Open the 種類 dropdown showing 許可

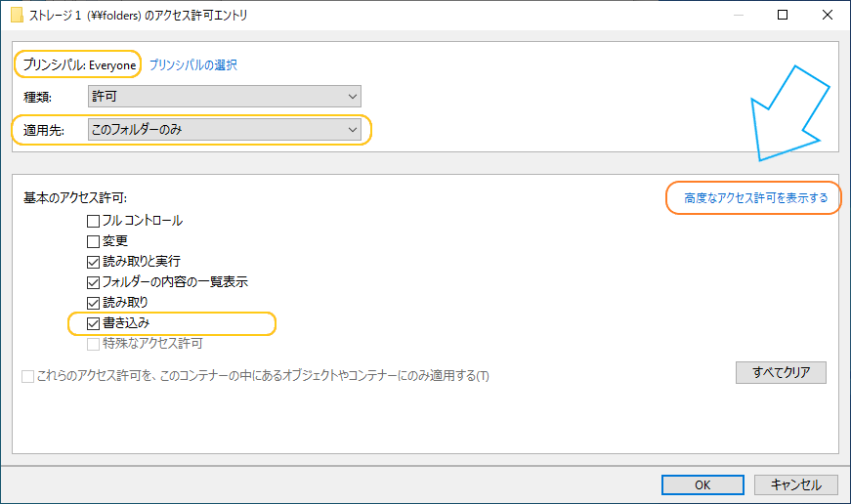click(x=225, y=97)
